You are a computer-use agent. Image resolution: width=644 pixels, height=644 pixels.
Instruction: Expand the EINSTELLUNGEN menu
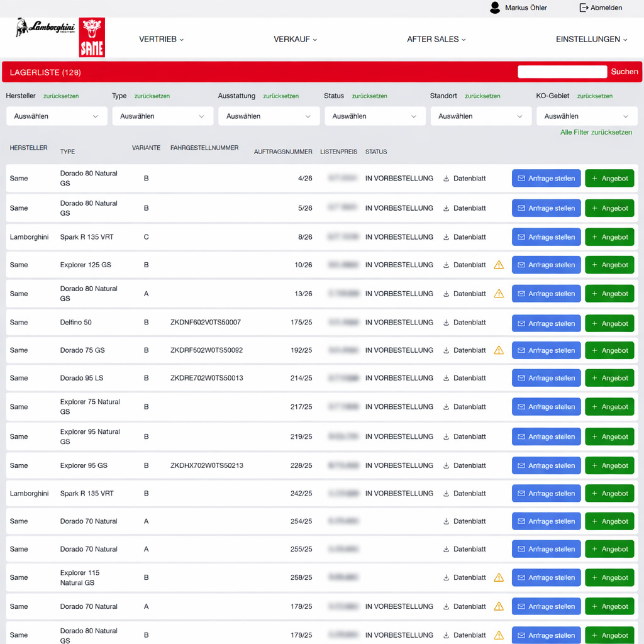[591, 39]
